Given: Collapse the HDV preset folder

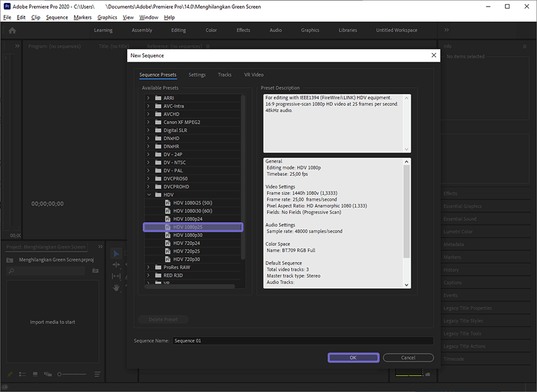Looking at the screenshot, I should (x=149, y=195).
